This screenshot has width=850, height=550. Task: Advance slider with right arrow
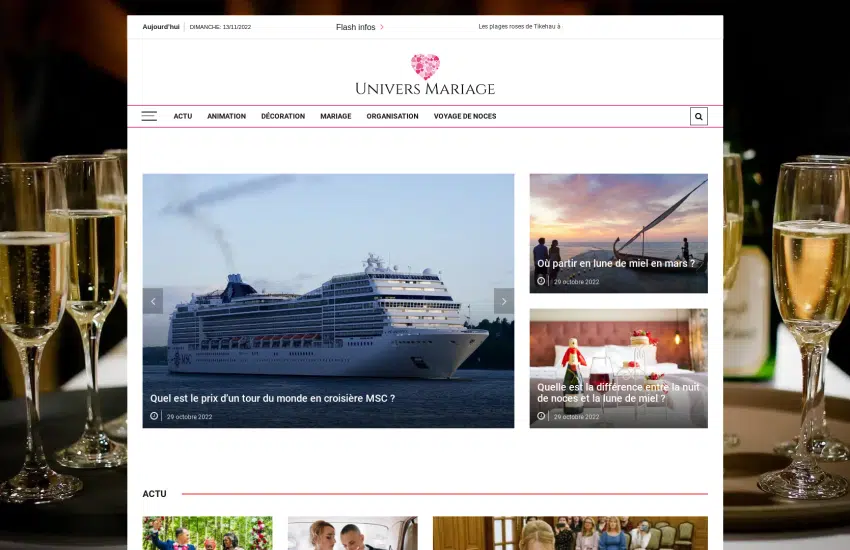point(504,301)
